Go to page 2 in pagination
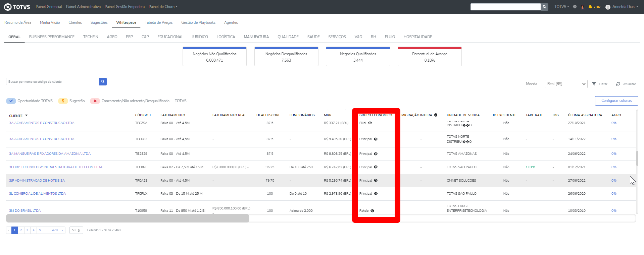This screenshot has height=255, width=644. pyautogui.click(x=21, y=230)
